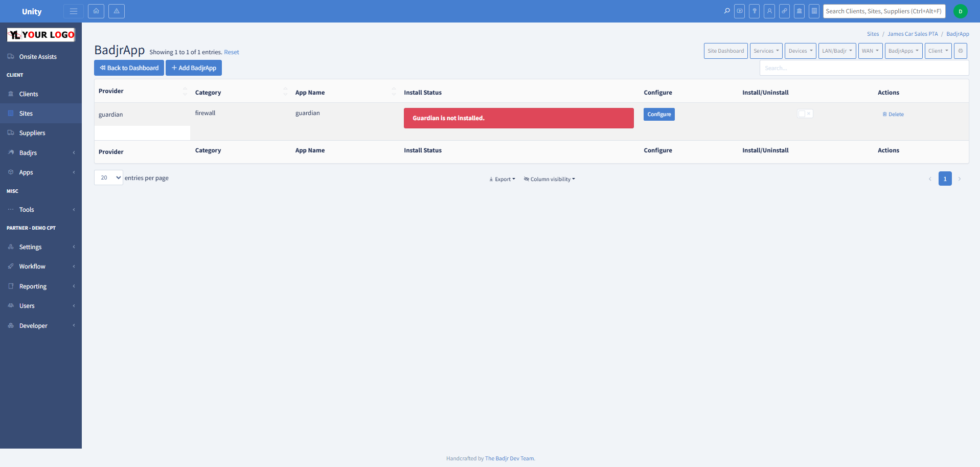Click the grid calculator icon in top bar
980x467 pixels.
(814, 11)
